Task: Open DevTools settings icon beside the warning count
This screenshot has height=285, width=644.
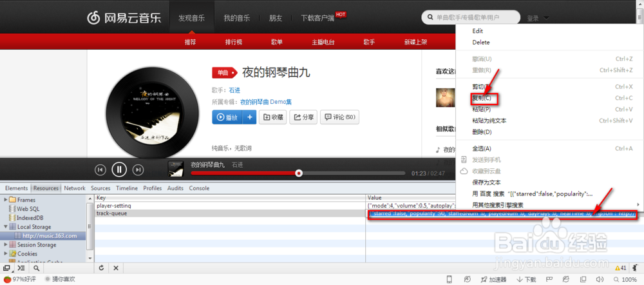Action: click(636, 268)
